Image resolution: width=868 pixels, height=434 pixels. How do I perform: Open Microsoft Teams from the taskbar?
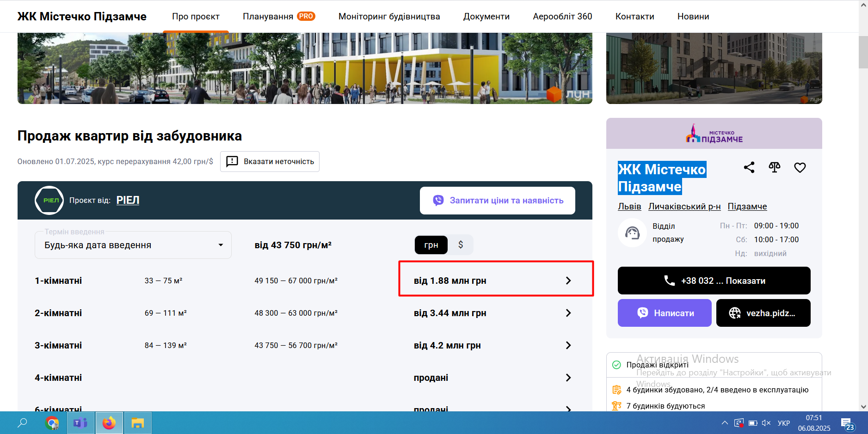(x=80, y=423)
